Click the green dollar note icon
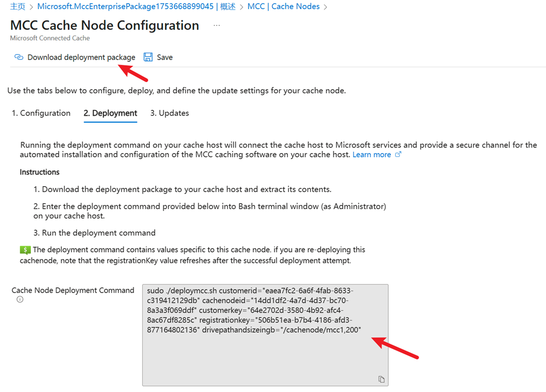The height and width of the screenshot is (392, 546). point(26,250)
